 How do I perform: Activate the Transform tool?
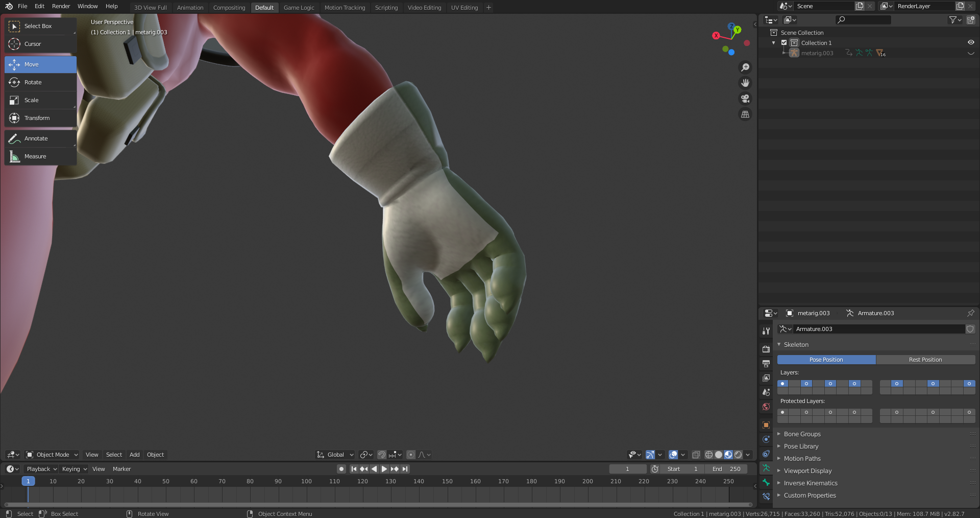point(41,118)
